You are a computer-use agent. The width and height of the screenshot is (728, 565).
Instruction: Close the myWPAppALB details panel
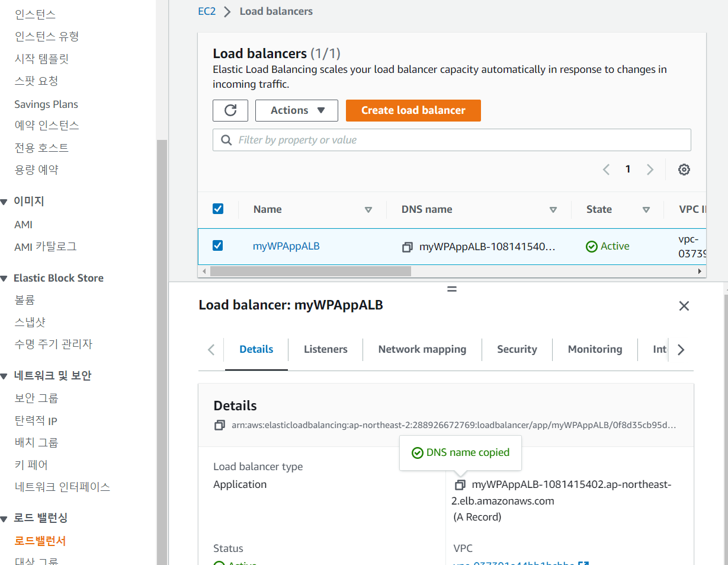coord(684,306)
